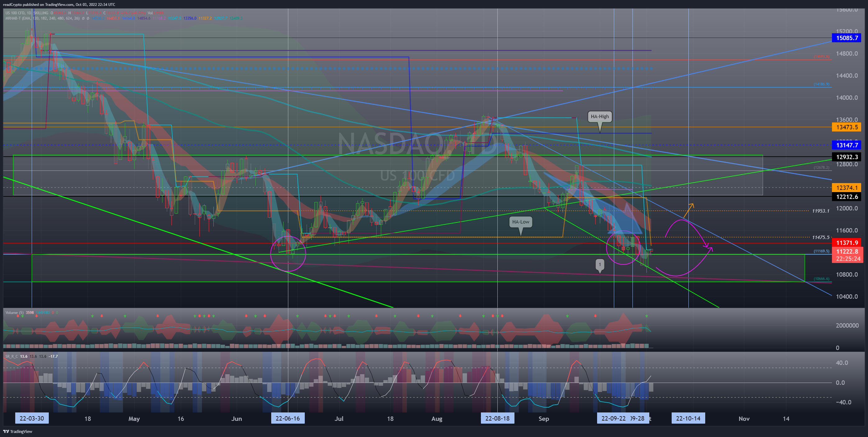The image size is (868, 437).
Task: Click the Aug label on time axis
Action: (437, 419)
